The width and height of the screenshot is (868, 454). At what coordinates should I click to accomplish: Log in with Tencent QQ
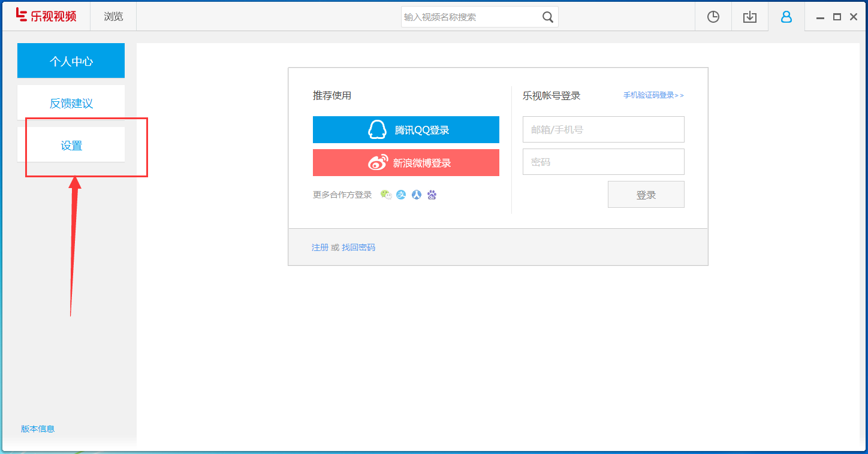pyautogui.click(x=406, y=129)
